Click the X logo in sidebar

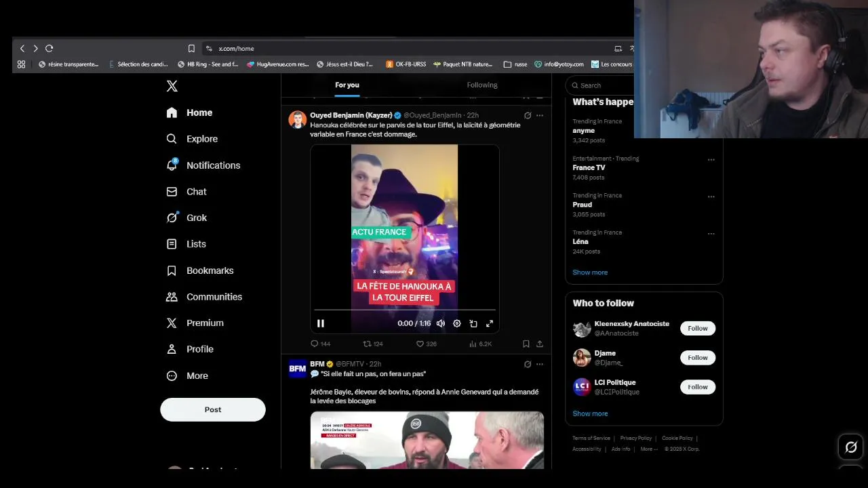pyautogui.click(x=172, y=86)
